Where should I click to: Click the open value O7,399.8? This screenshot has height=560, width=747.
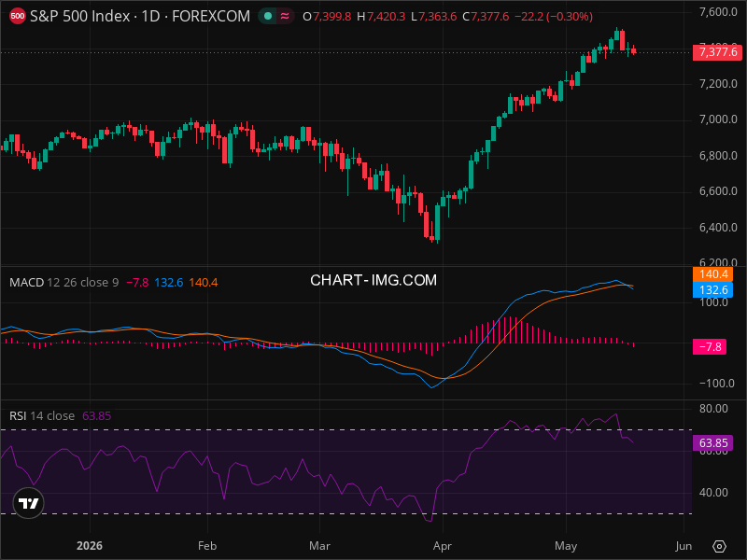[x=327, y=17]
